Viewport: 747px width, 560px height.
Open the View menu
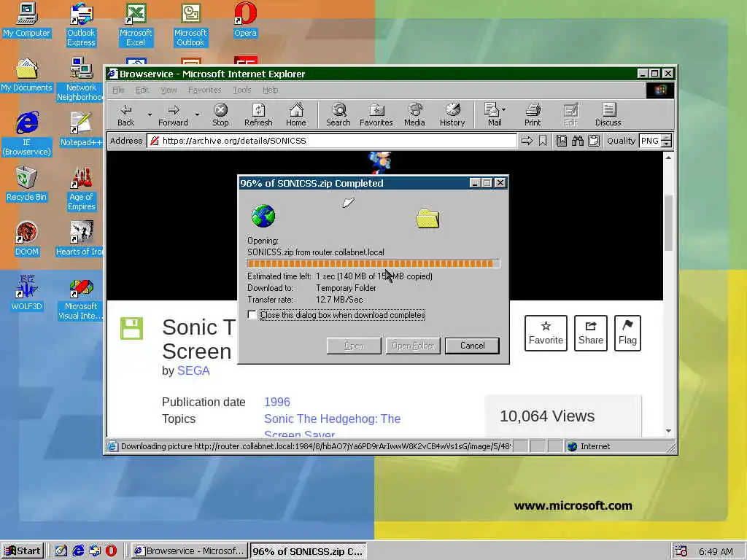point(169,90)
